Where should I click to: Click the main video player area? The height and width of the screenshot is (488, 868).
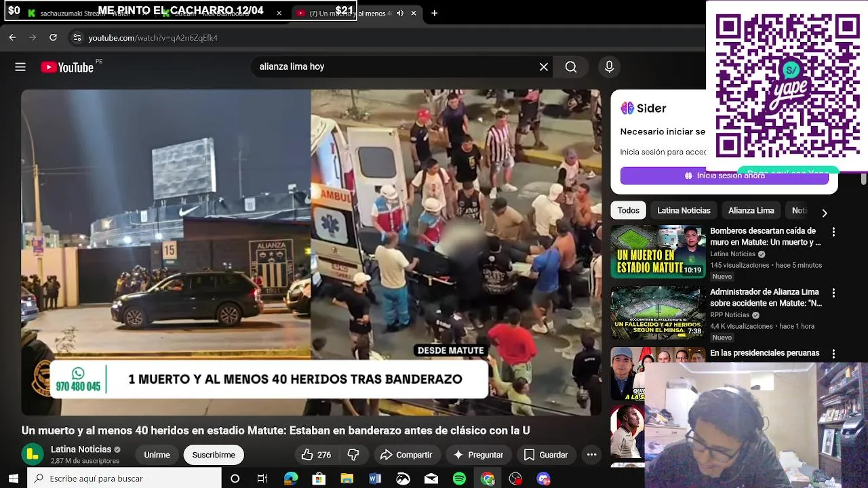[x=311, y=252]
